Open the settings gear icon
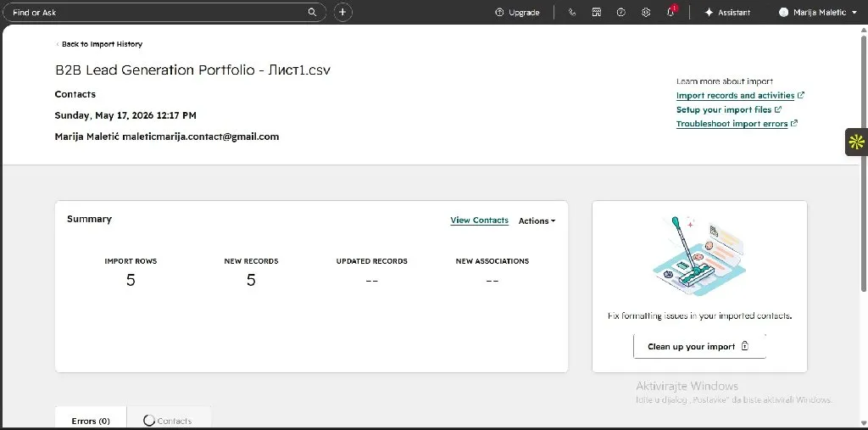The height and width of the screenshot is (430, 868). click(x=646, y=12)
